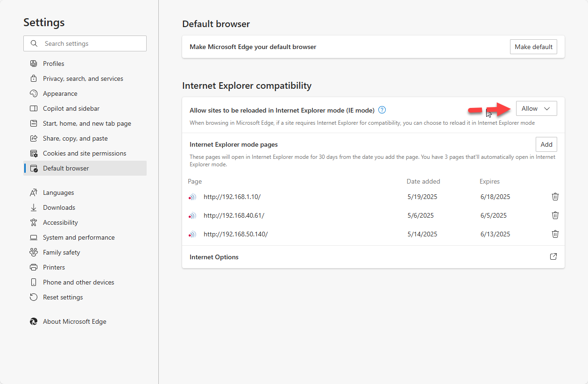
Task: Click the Date added column header
Action: click(423, 181)
